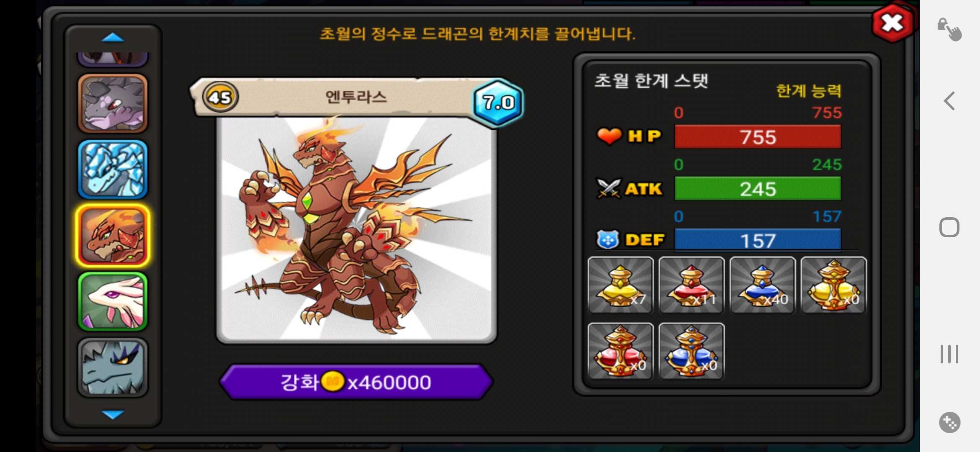Choose the gray rock dragon thumbnail

[x=113, y=103]
